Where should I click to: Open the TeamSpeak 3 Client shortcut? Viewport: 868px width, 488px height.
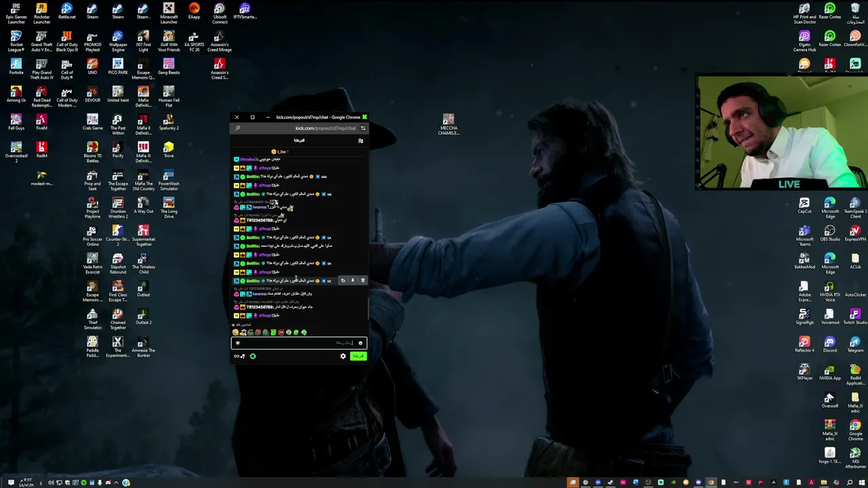tap(855, 208)
